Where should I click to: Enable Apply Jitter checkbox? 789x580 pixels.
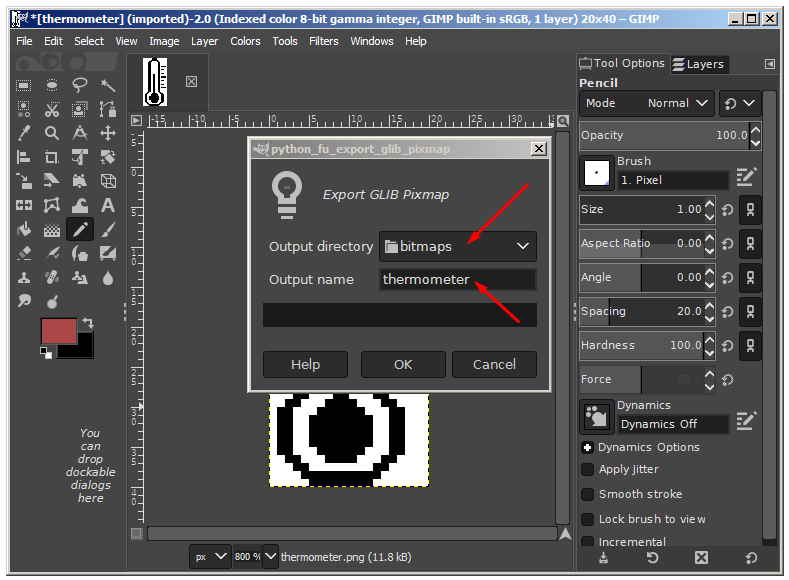pos(587,469)
